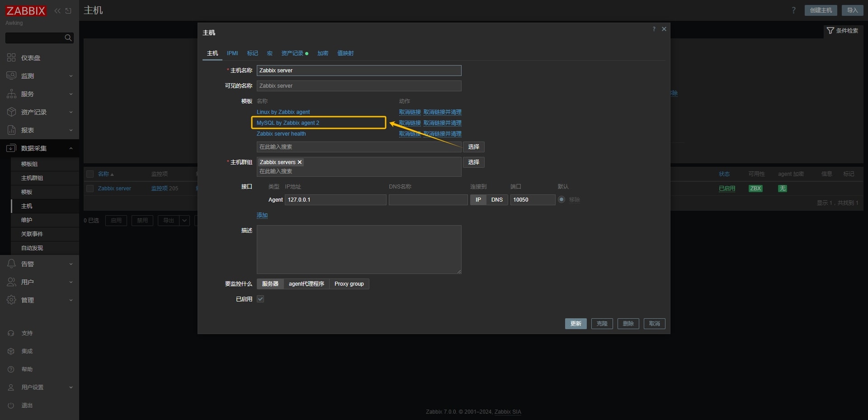Screen dimensions: 868x420
Task: Click the 删除 delete button
Action: [x=628, y=324]
